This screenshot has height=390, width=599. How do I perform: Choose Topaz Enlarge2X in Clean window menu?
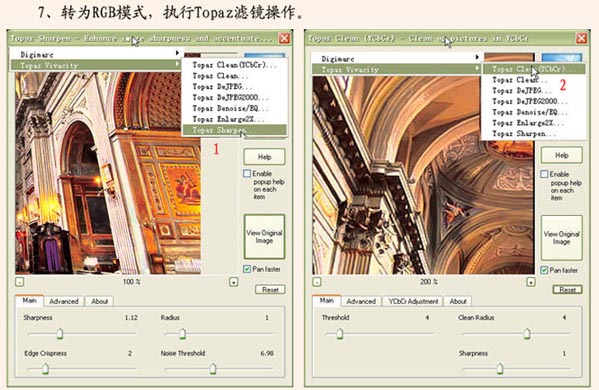coord(534,123)
